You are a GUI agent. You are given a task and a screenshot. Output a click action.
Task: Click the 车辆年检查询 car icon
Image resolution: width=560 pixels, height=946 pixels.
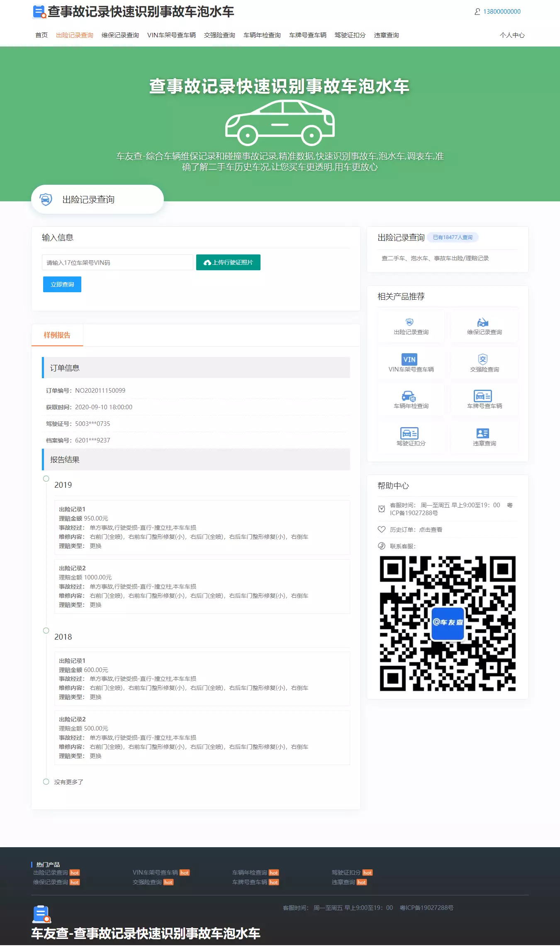click(409, 396)
